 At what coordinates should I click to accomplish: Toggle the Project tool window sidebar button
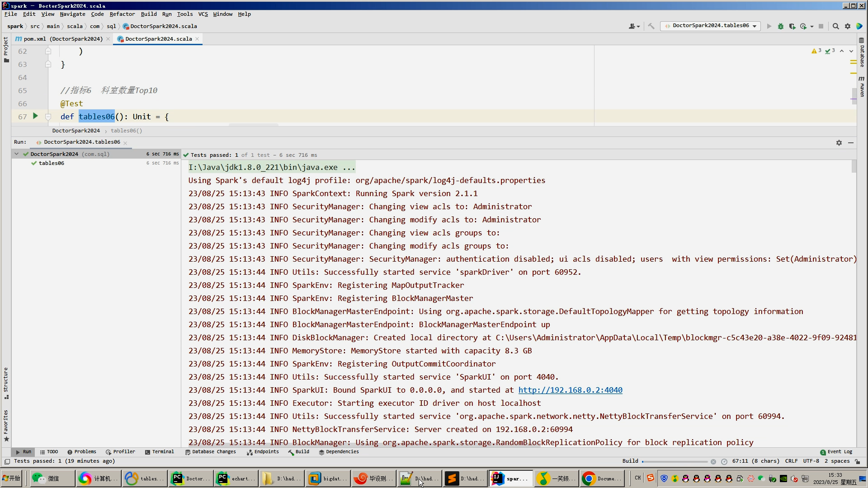[x=5, y=50]
